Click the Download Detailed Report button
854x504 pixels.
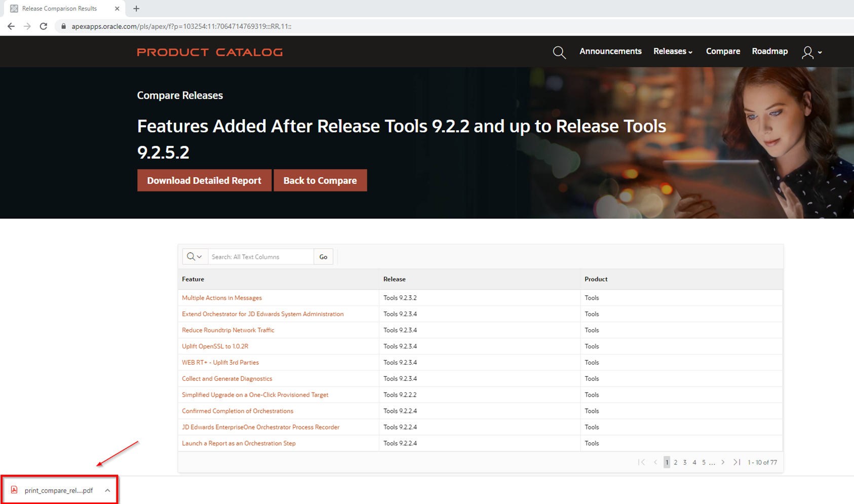[x=204, y=180]
